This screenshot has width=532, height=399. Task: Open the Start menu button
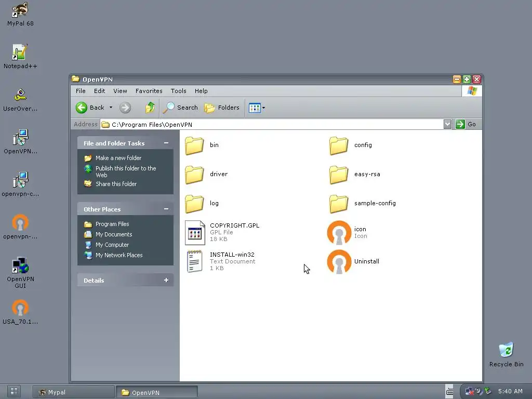click(14, 392)
